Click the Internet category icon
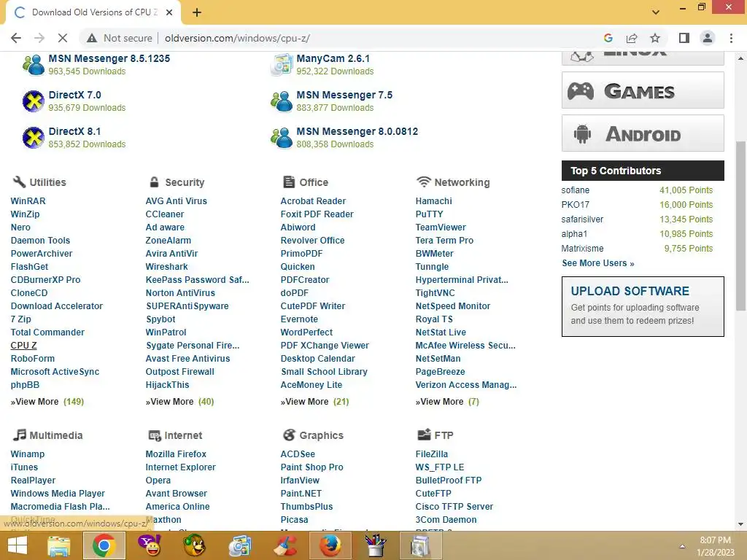This screenshot has height=560, width=747. click(155, 435)
